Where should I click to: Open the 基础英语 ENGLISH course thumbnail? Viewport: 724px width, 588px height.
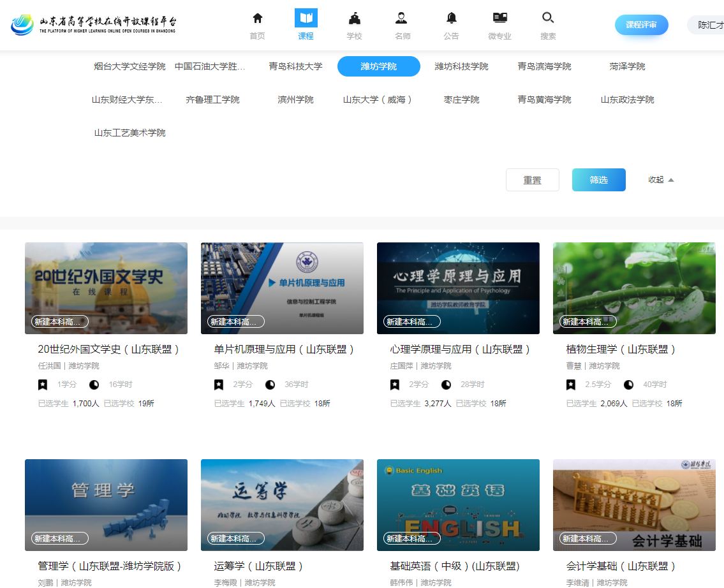[x=458, y=505]
